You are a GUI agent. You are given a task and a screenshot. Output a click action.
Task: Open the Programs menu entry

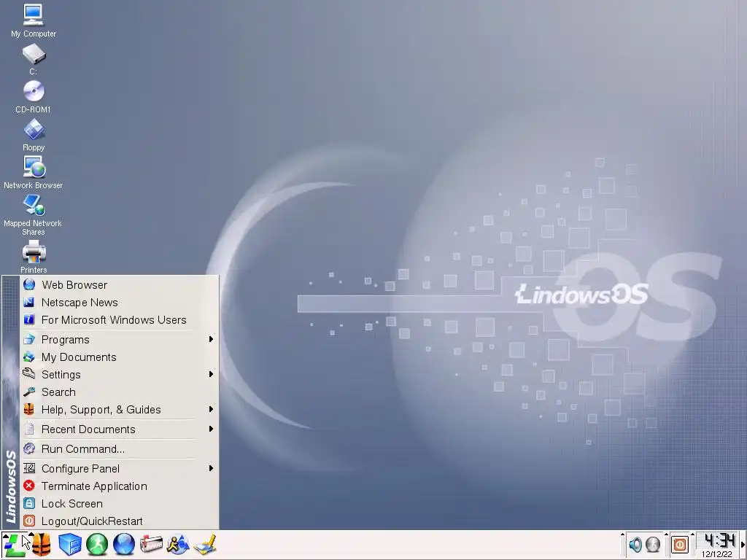pos(120,340)
